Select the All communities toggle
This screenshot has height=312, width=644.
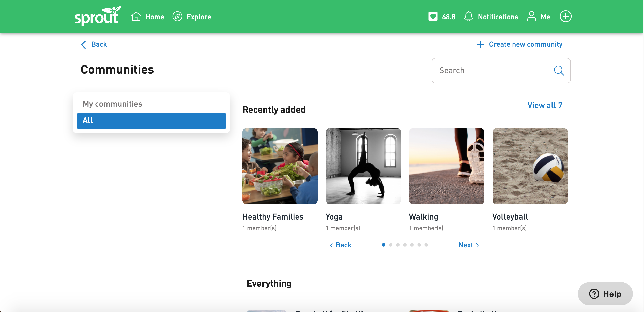[152, 121]
